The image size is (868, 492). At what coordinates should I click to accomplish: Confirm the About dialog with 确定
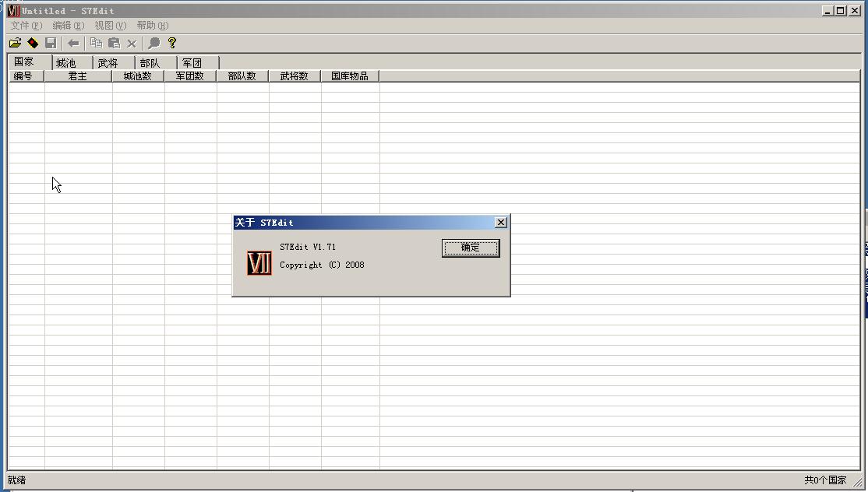coord(471,248)
